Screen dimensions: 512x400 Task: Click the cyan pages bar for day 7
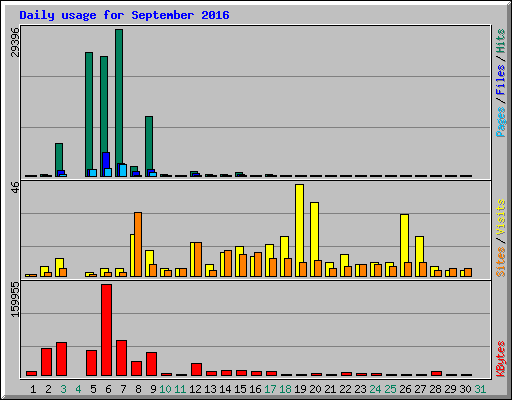tap(123, 170)
